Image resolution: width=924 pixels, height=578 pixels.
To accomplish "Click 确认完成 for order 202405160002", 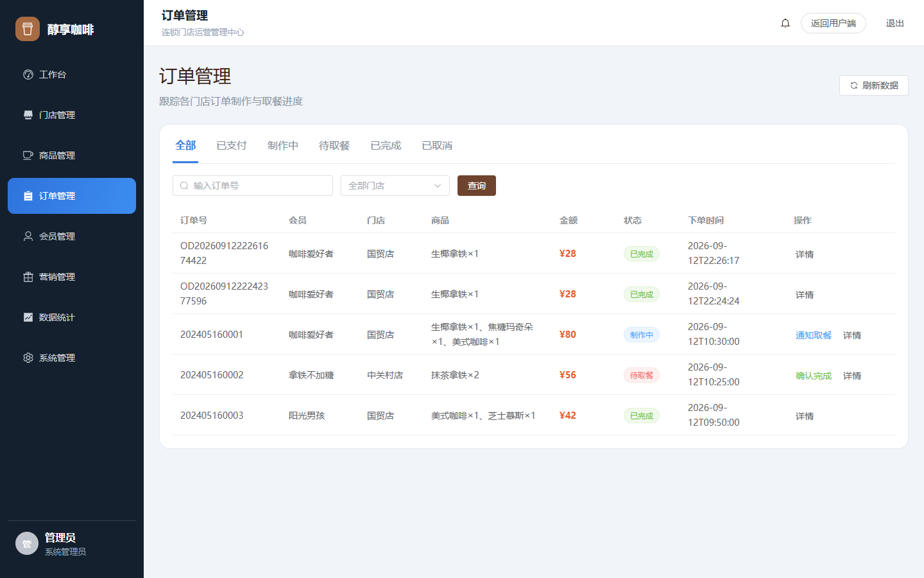I will coord(814,376).
